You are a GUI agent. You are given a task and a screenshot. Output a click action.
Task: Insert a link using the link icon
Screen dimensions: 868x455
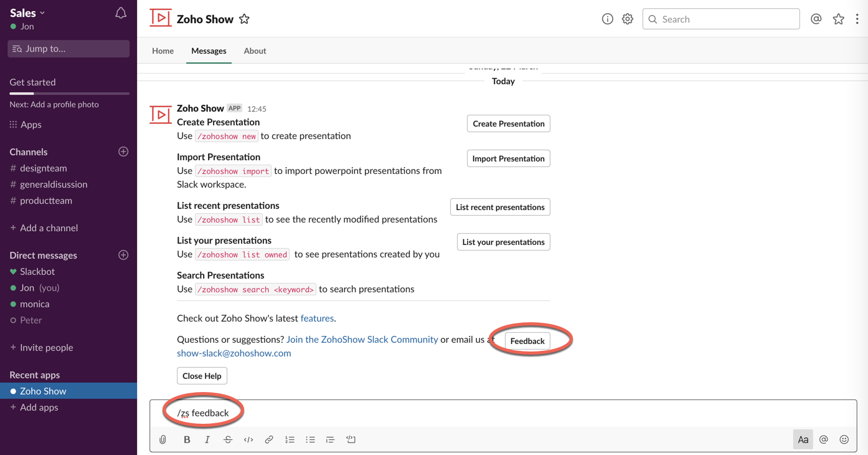(x=269, y=439)
